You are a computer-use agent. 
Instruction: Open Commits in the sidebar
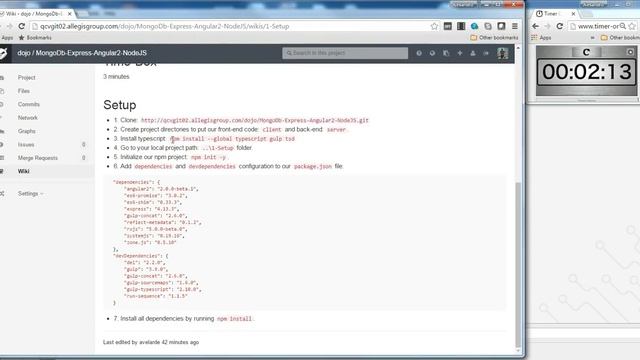tap(29, 104)
